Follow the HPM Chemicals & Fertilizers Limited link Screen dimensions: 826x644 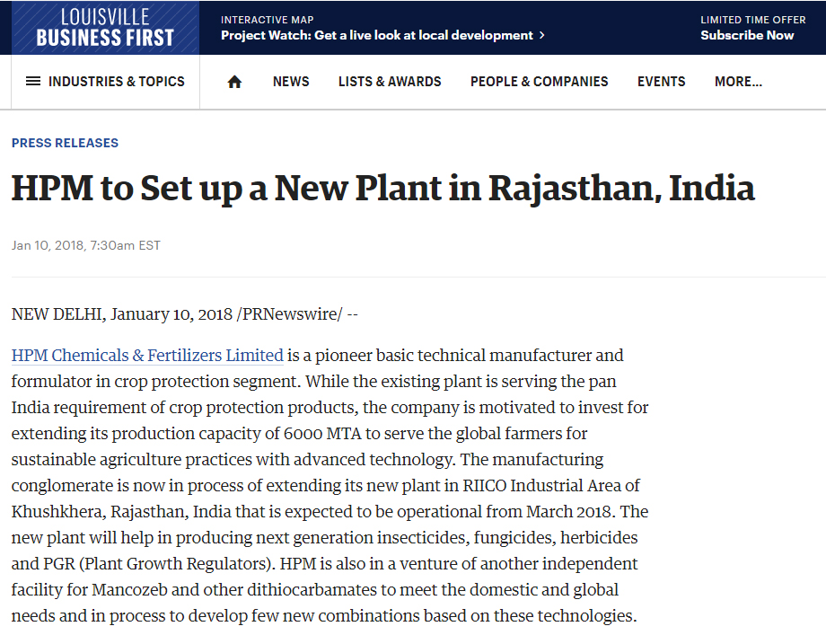point(147,356)
